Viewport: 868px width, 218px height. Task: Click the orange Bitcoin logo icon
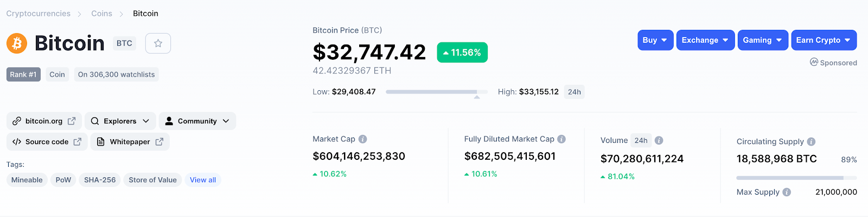pos(17,43)
